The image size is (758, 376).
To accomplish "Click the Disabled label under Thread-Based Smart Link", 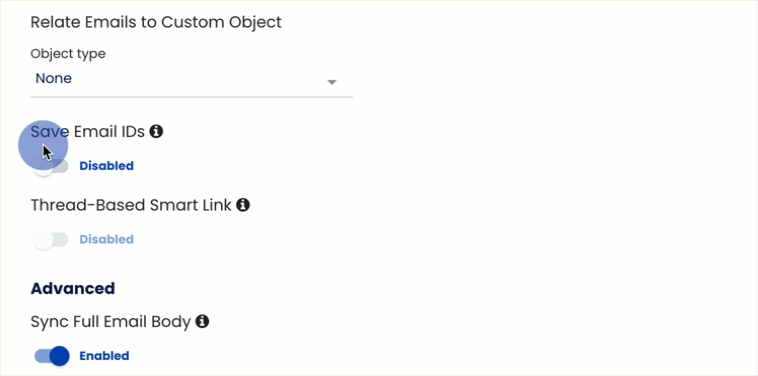I will (106, 239).
